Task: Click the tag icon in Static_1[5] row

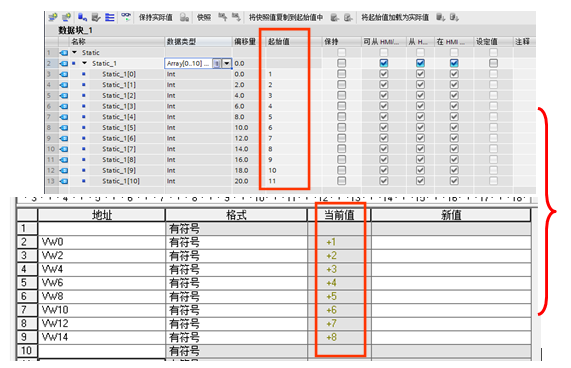Action: click(x=64, y=128)
